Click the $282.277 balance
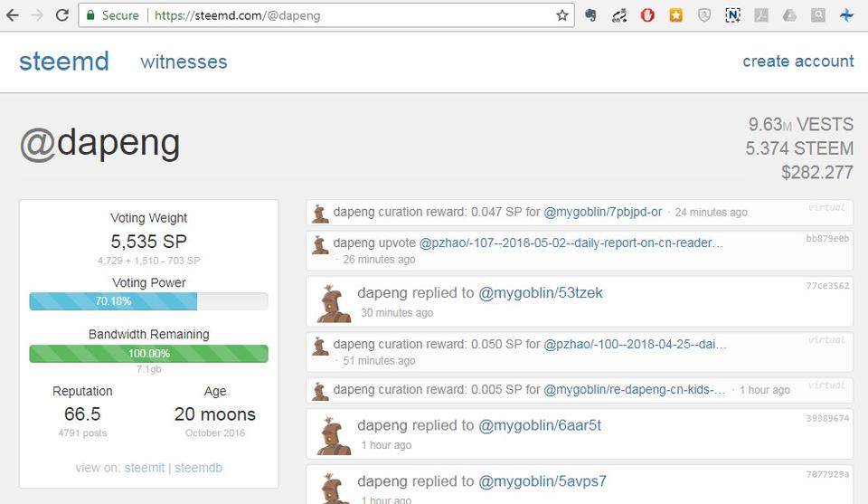The width and height of the screenshot is (868, 504). pos(817,172)
